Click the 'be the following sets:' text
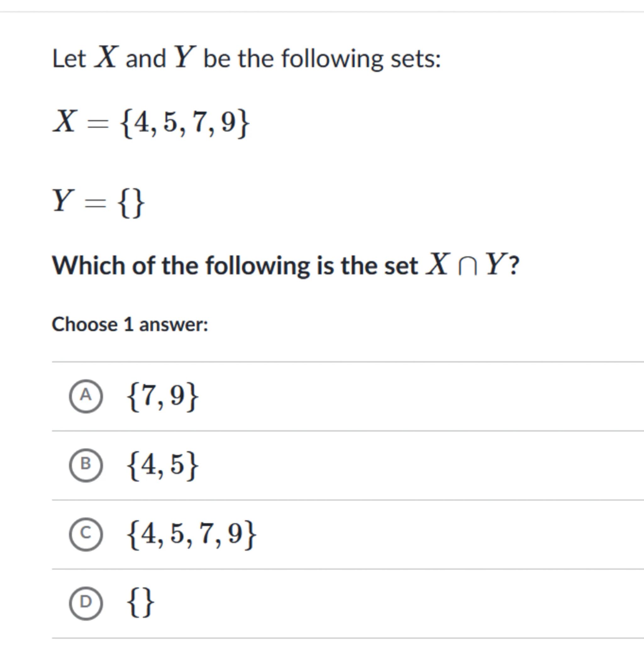 click(x=322, y=59)
